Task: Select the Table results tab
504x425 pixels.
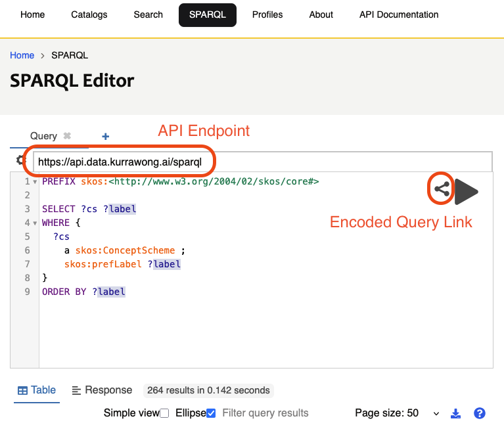Action: 37,390
